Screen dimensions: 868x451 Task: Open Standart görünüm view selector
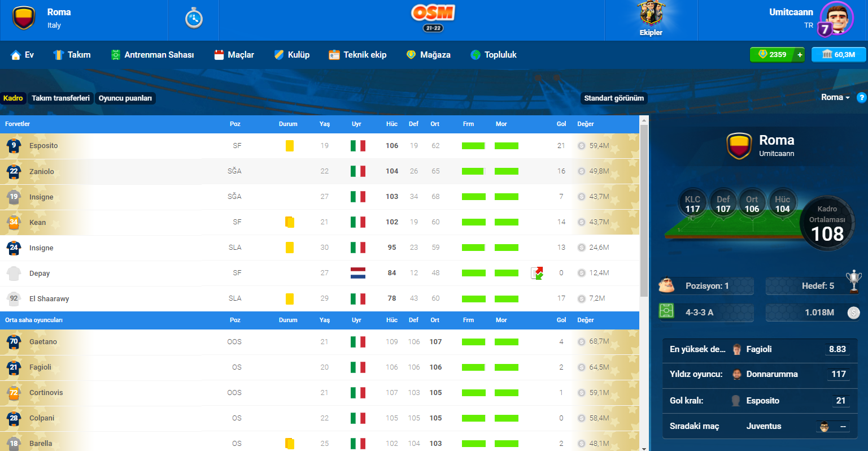point(614,98)
